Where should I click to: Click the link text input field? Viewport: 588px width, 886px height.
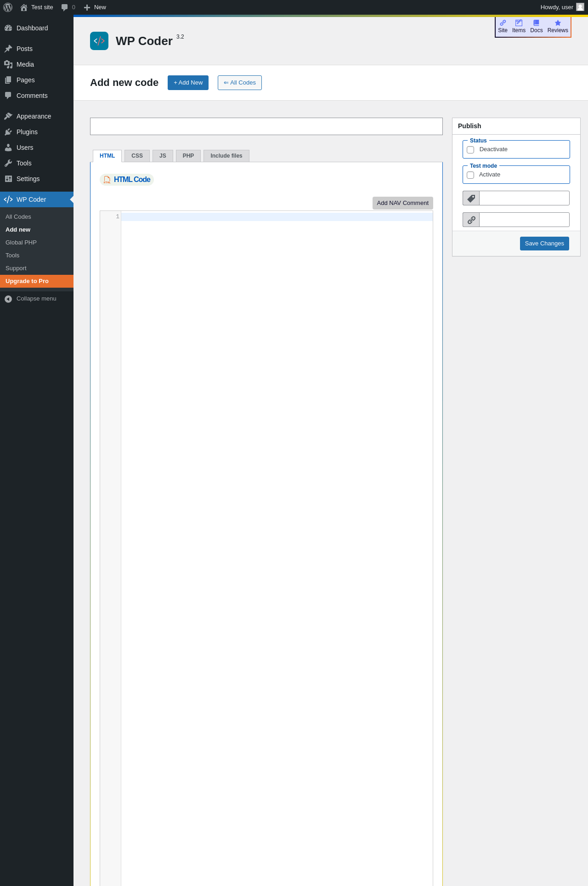[x=524, y=220]
